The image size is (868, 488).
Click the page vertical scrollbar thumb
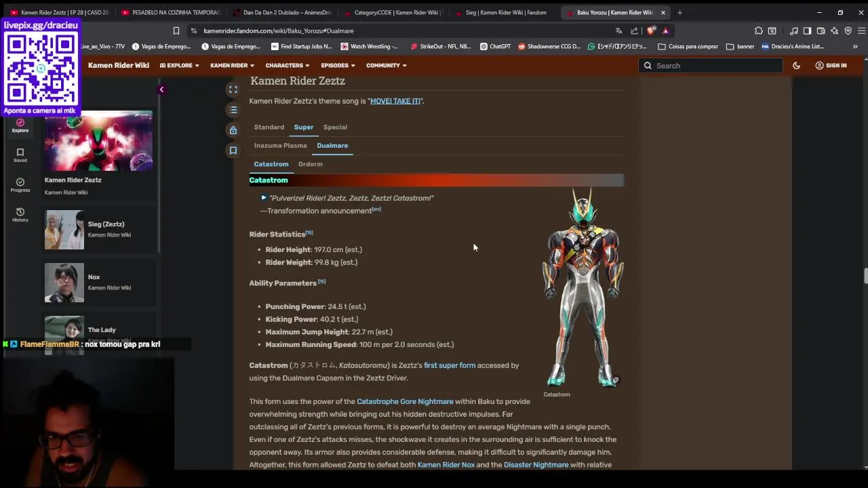(865, 277)
